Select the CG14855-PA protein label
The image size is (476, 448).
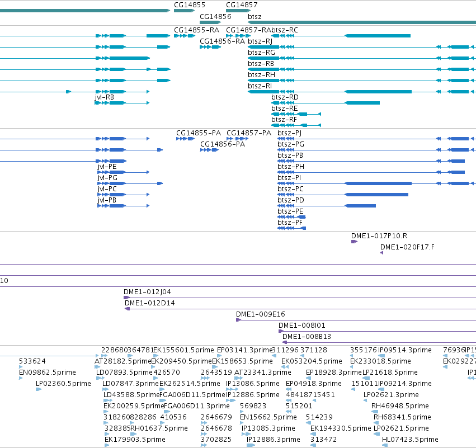(199, 133)
